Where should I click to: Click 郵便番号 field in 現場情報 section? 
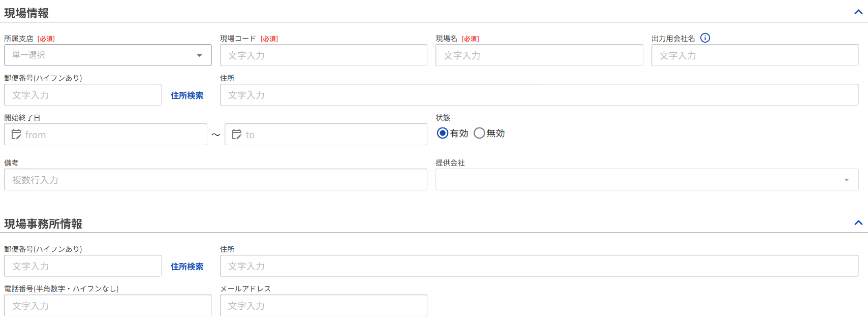83,95
